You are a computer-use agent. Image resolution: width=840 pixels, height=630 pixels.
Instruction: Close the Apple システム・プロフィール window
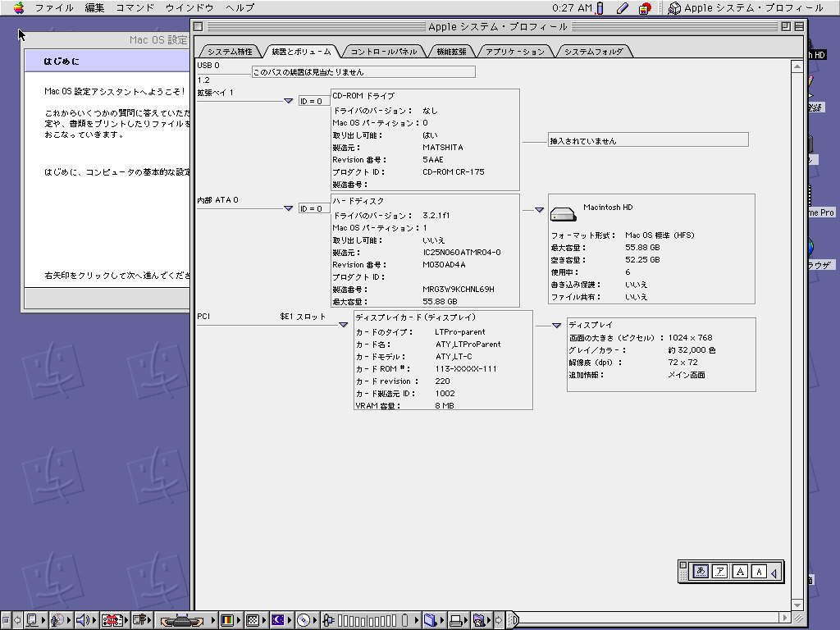[x=199, y=26]
